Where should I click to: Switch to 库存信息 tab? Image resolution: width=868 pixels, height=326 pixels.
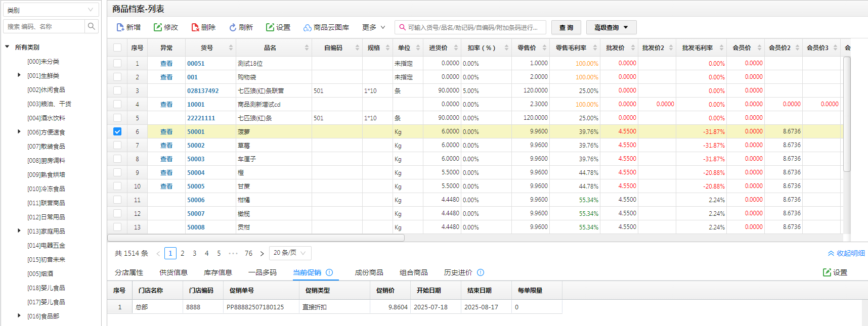click(218, 272)
